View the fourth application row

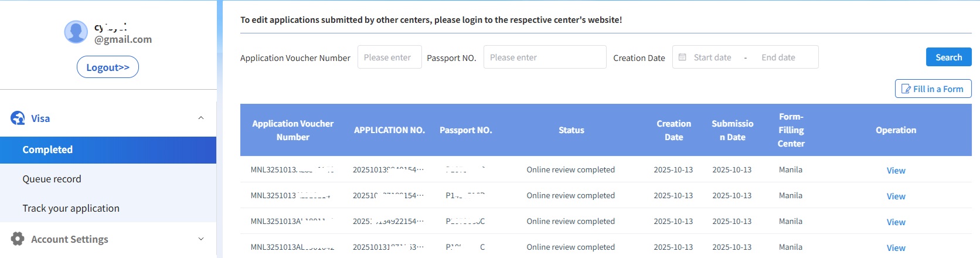pyautogui.click(x=896, y=248)
